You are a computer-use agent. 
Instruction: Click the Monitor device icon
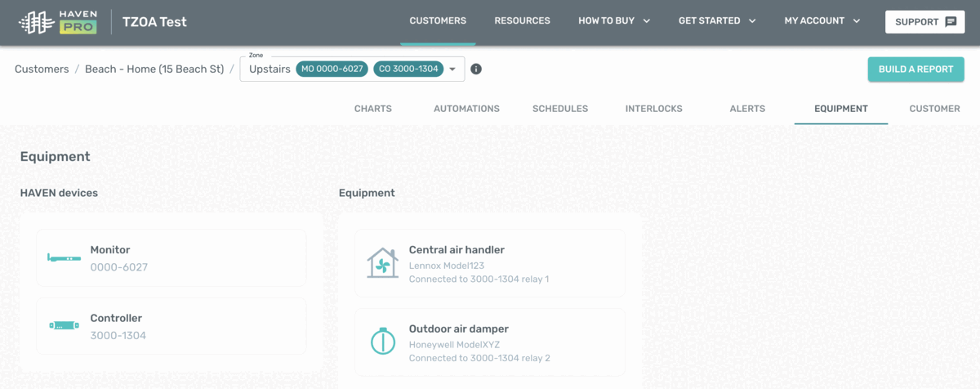pos(64,258)
